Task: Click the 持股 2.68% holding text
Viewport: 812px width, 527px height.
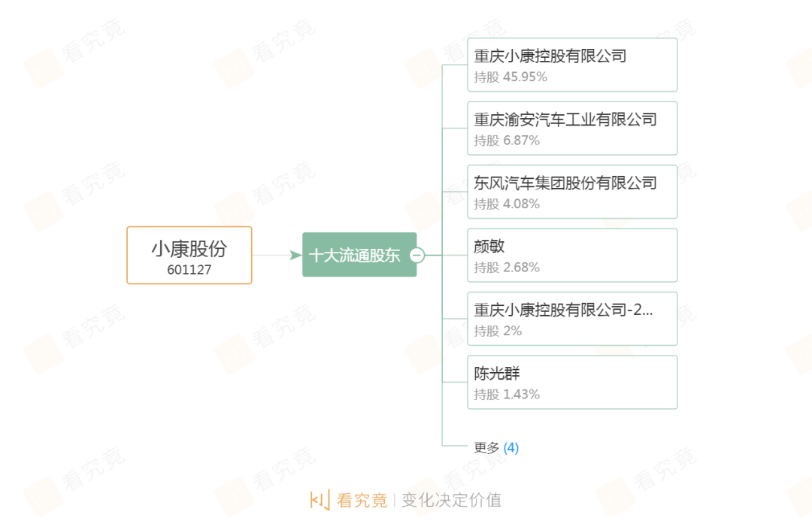Action: tap(507, 268)
